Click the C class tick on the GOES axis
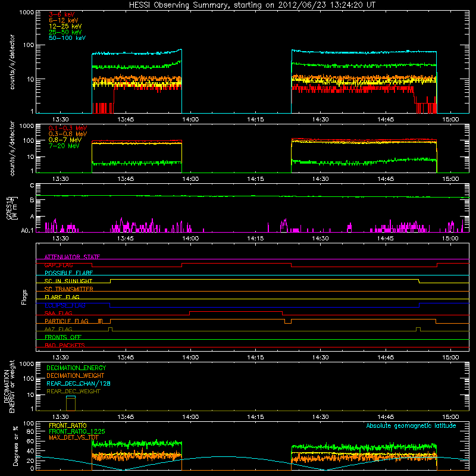The width and height of the screenshot is (476, 476). click(32, 186)
